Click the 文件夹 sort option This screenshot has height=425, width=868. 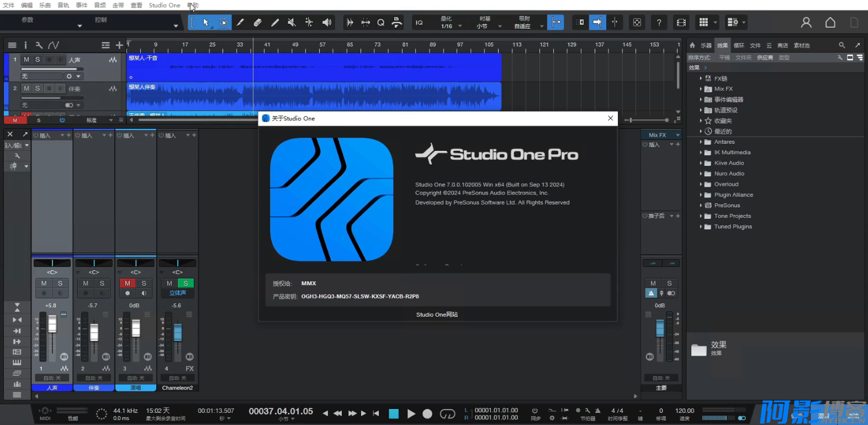[x=743, y=57]
